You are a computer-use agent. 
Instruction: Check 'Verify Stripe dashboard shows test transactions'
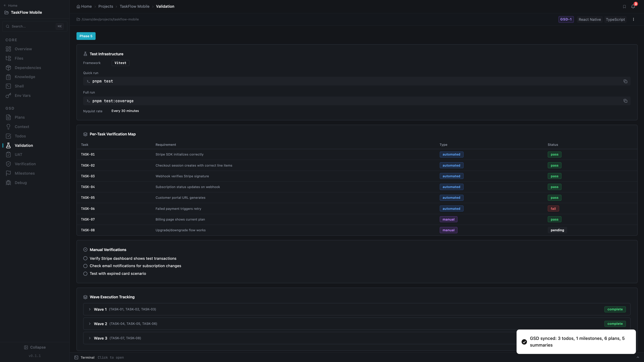85,258
